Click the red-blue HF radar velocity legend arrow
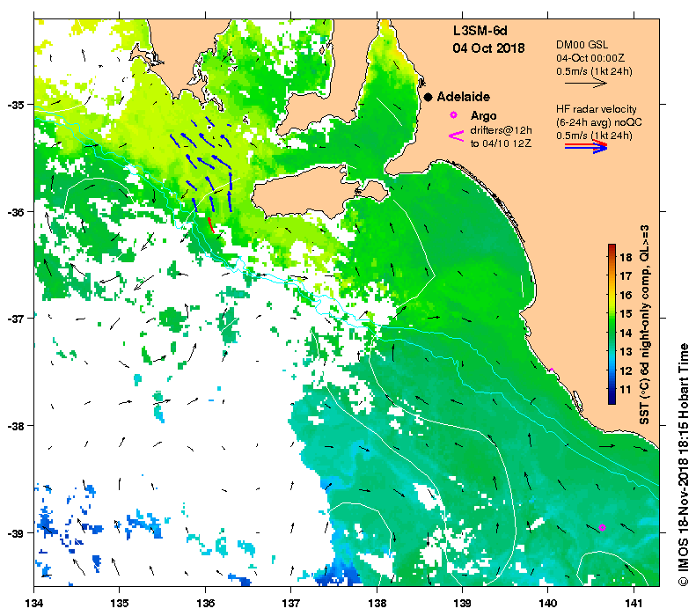 click(586, 146)
